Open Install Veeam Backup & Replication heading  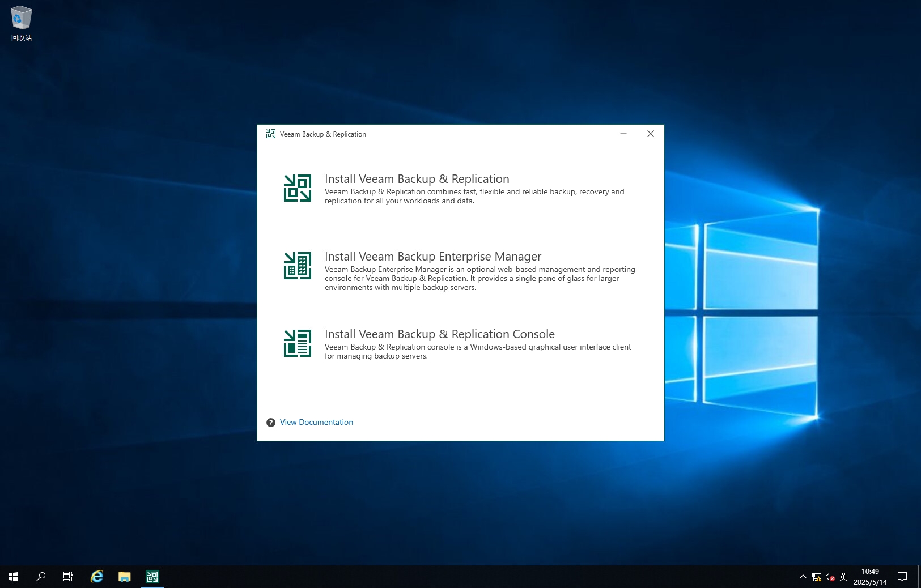point(417,179)
